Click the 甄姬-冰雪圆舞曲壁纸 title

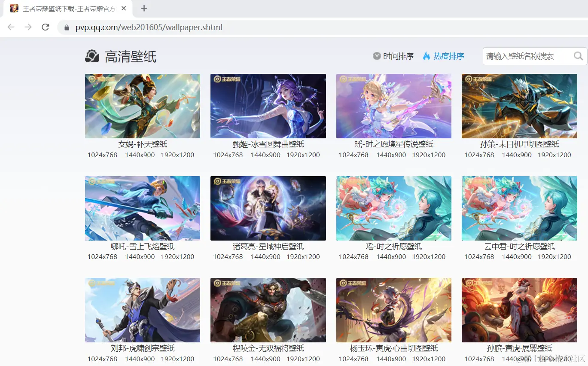268,144
